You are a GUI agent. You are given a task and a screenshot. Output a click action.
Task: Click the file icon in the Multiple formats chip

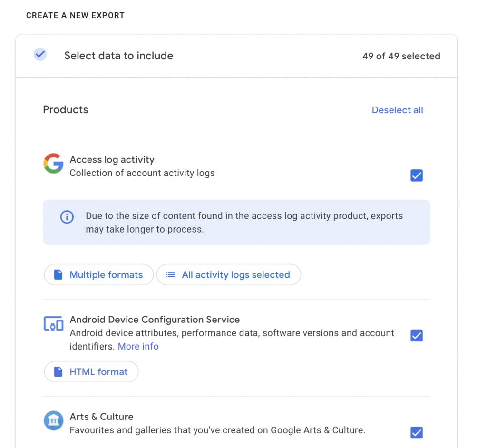pos(58,274)
